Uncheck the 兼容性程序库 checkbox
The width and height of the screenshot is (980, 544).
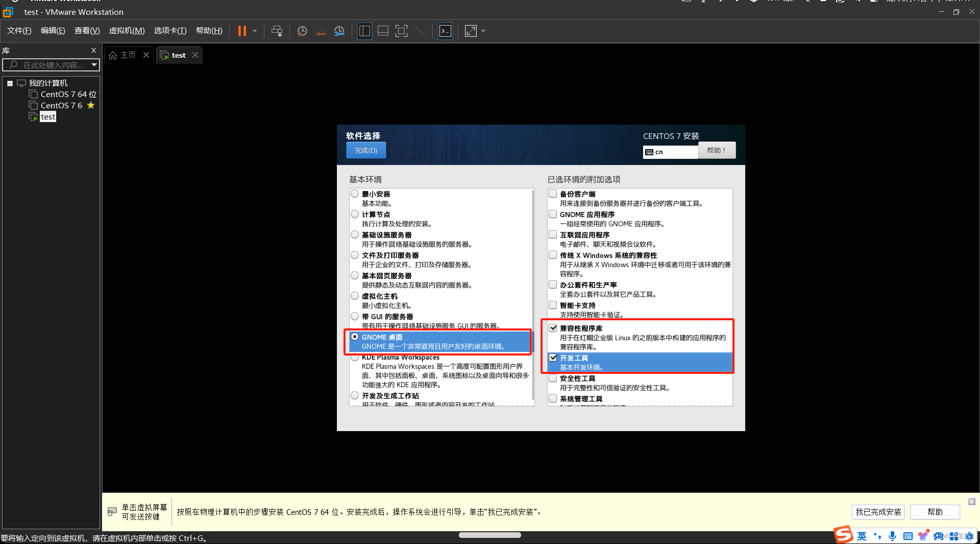[x=553, y=328]
